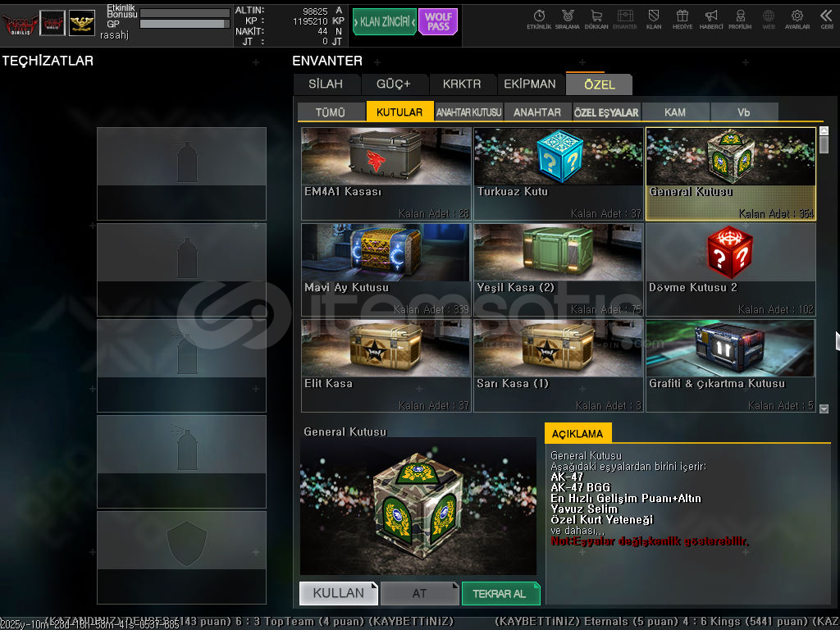
Task: Select the ANAHTAR sub-tab
Action: 537,112
